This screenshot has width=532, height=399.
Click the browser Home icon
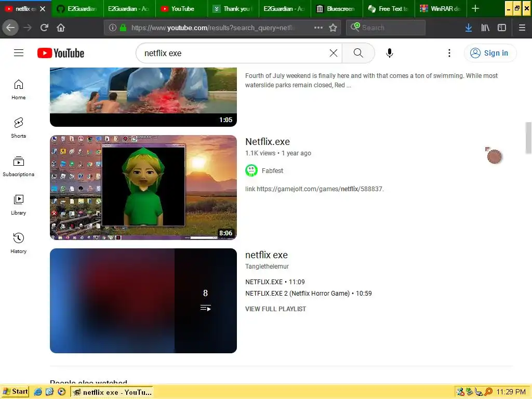61,28
